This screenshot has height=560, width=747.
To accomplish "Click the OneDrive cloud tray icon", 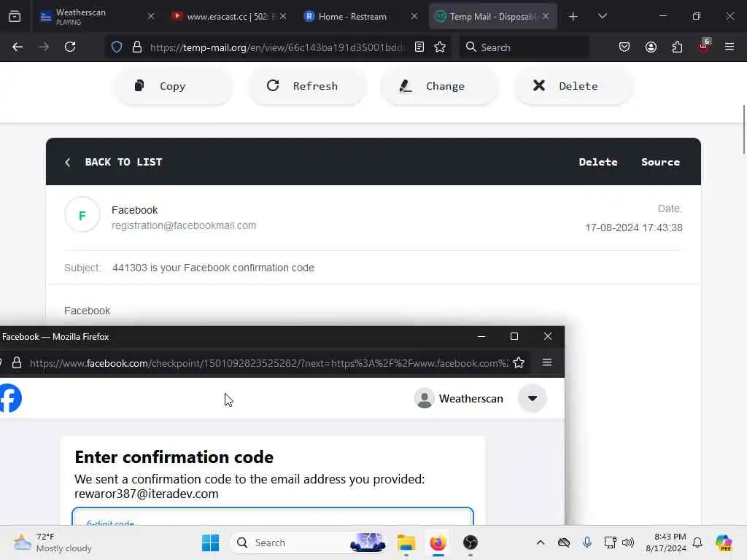I will (564, 542).
